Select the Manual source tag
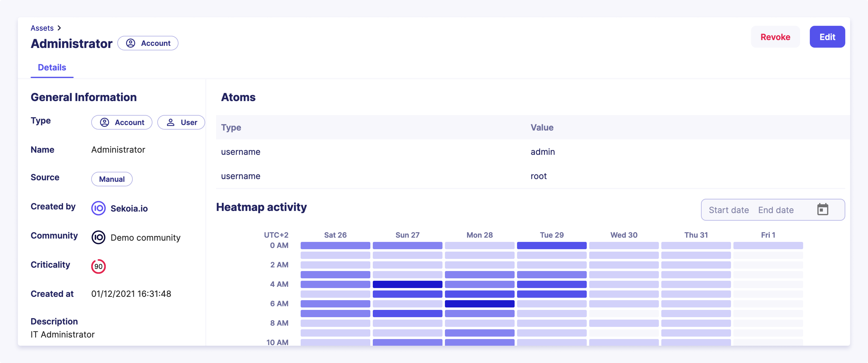 (x=112, y=179)
